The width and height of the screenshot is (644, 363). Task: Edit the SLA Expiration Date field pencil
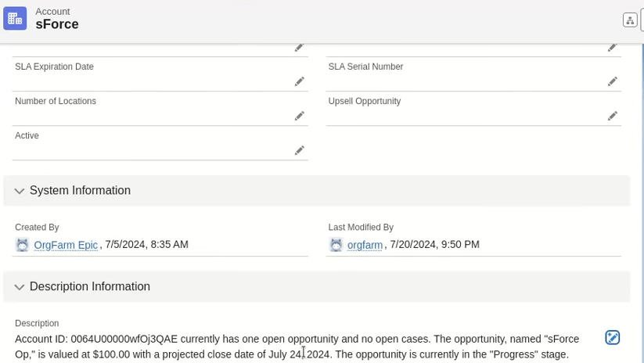300,81
